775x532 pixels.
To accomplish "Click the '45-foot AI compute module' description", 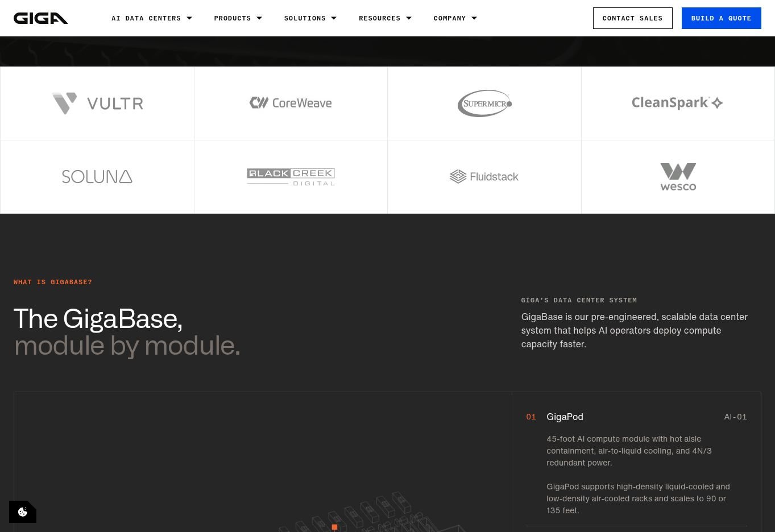I will 629,451.
